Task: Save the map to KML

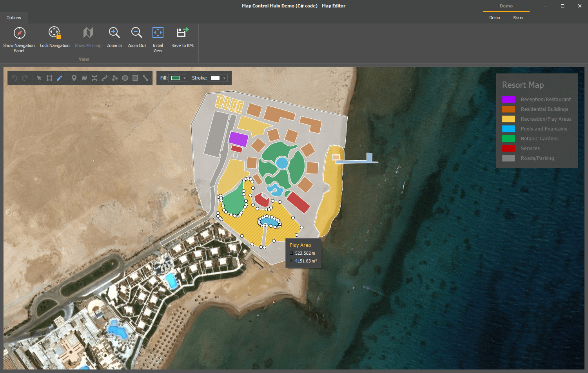Action: [183, 33]
